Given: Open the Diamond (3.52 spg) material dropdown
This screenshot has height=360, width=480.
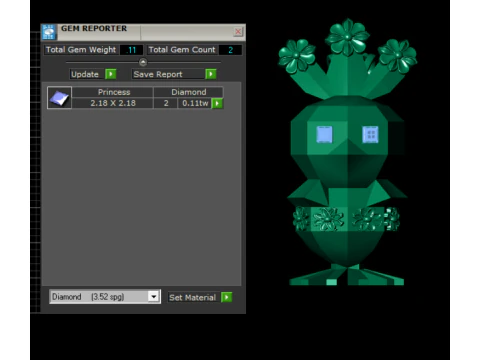Looking at the screenshot, I should (153, 297).
